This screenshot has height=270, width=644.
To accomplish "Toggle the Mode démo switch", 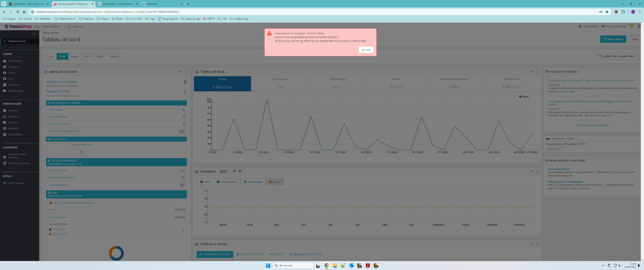I will tap(613, 39).
